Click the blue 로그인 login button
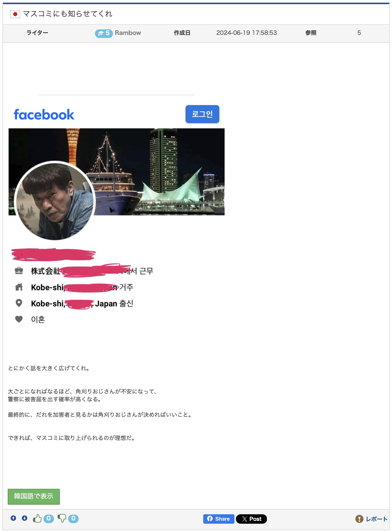392x532 pixels. click(202, 114)
